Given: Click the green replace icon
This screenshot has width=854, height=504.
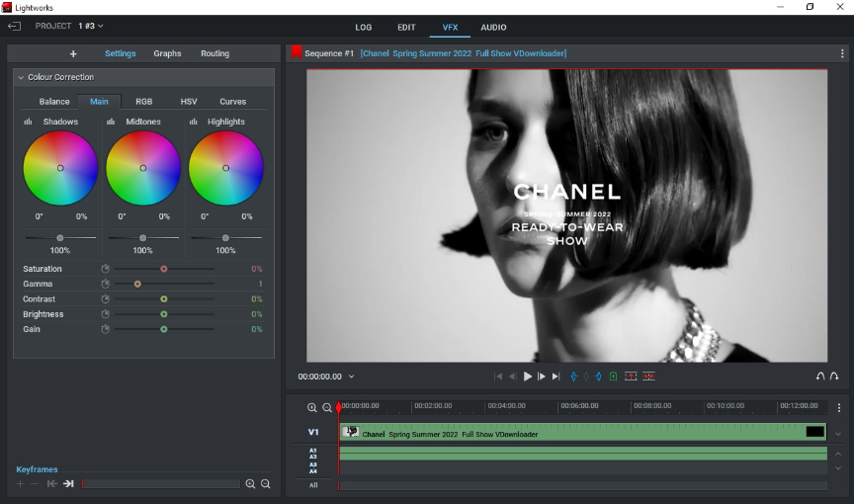Looking at the screenshot, I should pos(613,377).
